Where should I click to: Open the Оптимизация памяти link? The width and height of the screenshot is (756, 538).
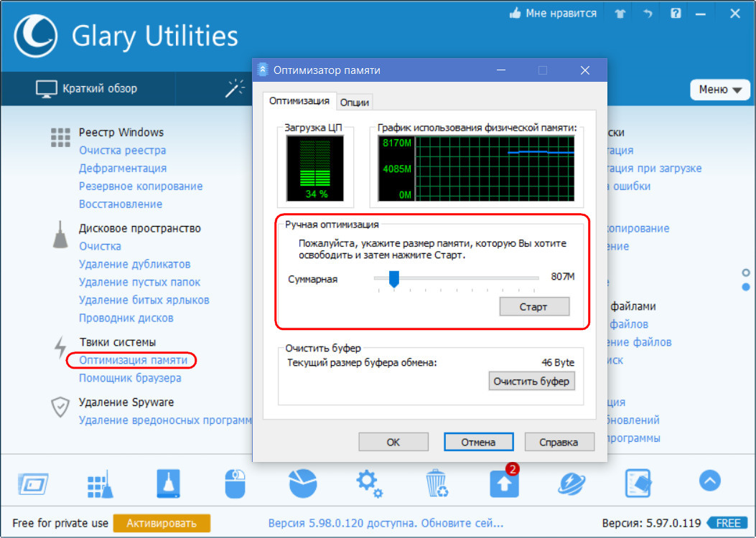click(133, 360)
